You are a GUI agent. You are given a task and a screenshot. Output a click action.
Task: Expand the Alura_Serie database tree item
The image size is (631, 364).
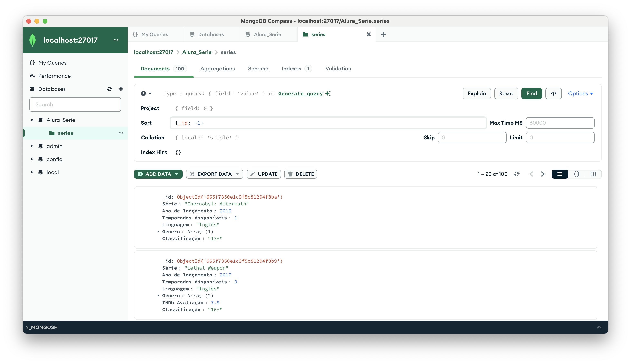click(33, 120)
